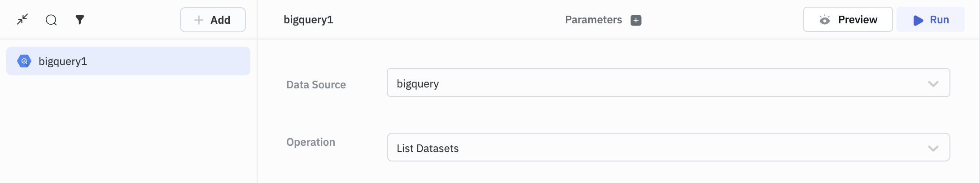
Task: Click the filter funnel icon
Action: click(80, 20)
